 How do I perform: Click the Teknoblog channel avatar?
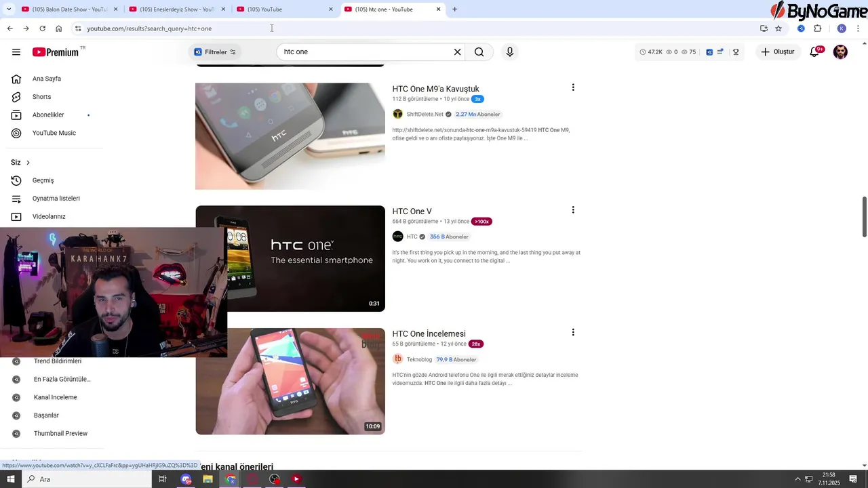pos(397,359)
